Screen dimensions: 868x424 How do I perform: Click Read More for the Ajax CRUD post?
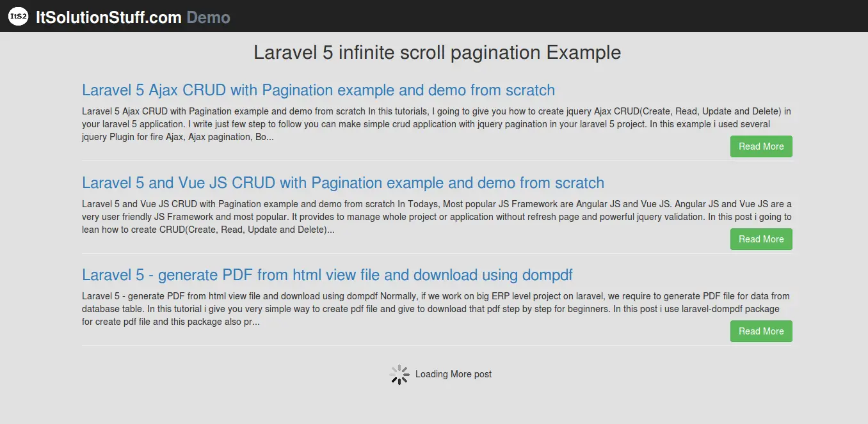tap(761, 146)
